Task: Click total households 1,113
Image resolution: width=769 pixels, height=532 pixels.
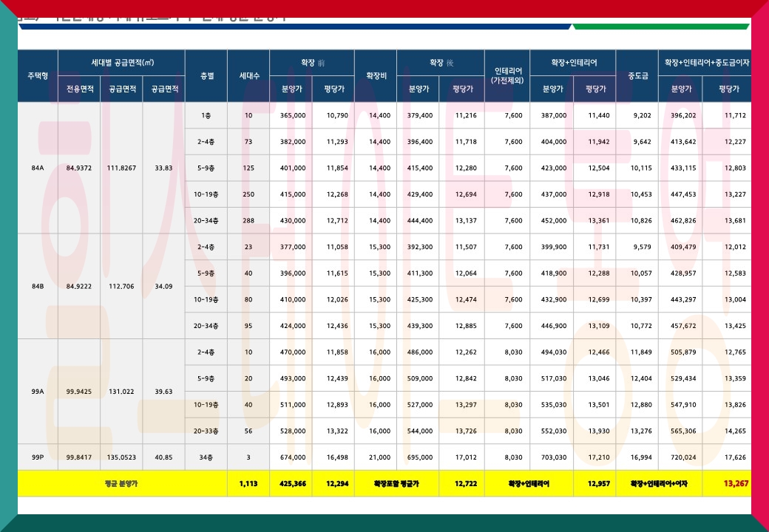Action: coord(248,483)
